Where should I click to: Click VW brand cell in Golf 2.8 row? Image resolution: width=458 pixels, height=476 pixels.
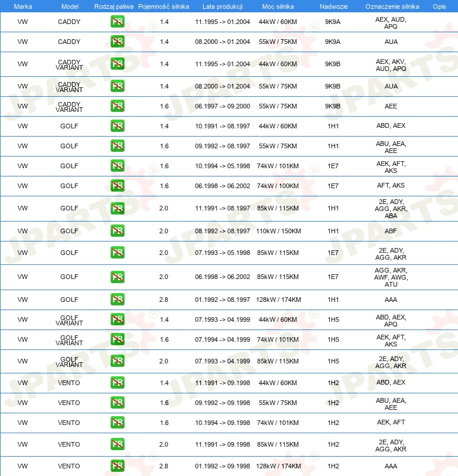22,300
